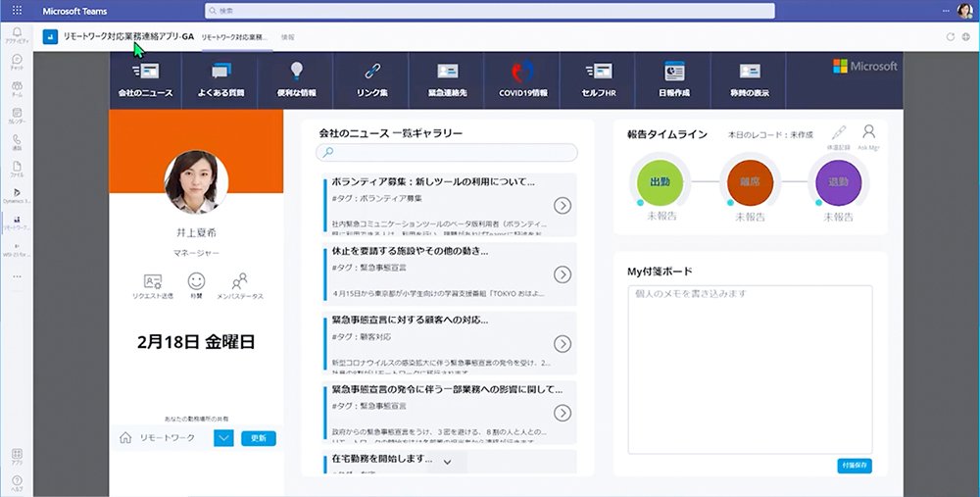Open 便利な情報 lightbulb icon
Screen dimensions: 980x497
(297, 72)
